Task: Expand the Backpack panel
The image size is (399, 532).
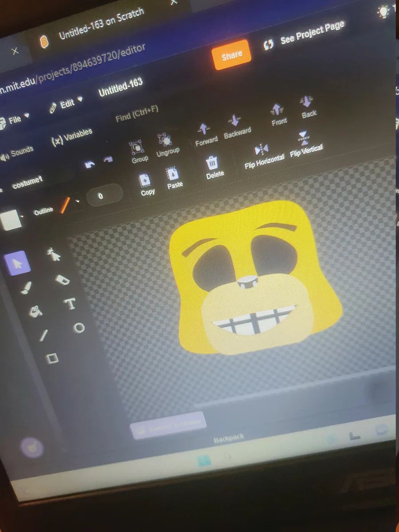Action: coord(229,438)
